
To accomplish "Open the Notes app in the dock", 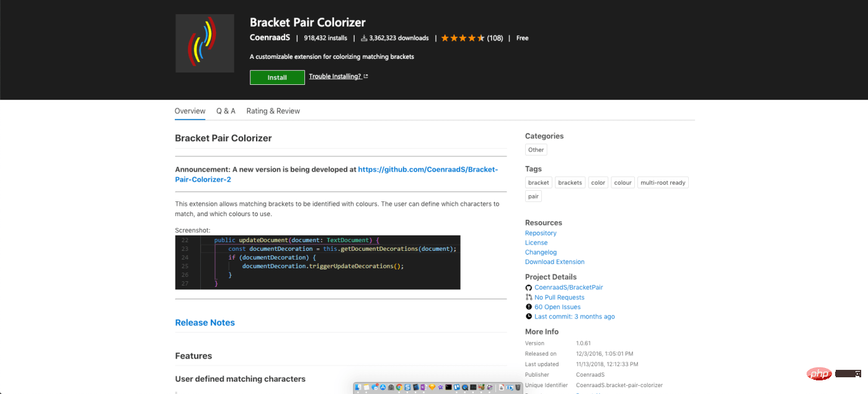I will [366, 388].
